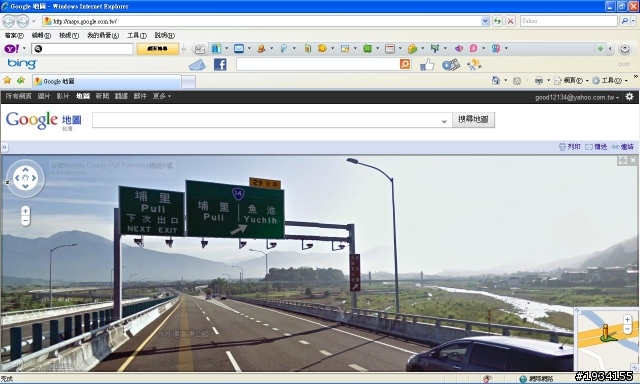The height and width of the screenshot is (384, 640).
Task: Zoom out Street View with minus button
Action: point(25,221)
